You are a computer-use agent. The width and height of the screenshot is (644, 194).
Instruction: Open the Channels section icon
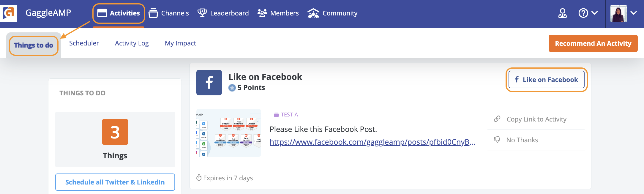pos(153,13)
